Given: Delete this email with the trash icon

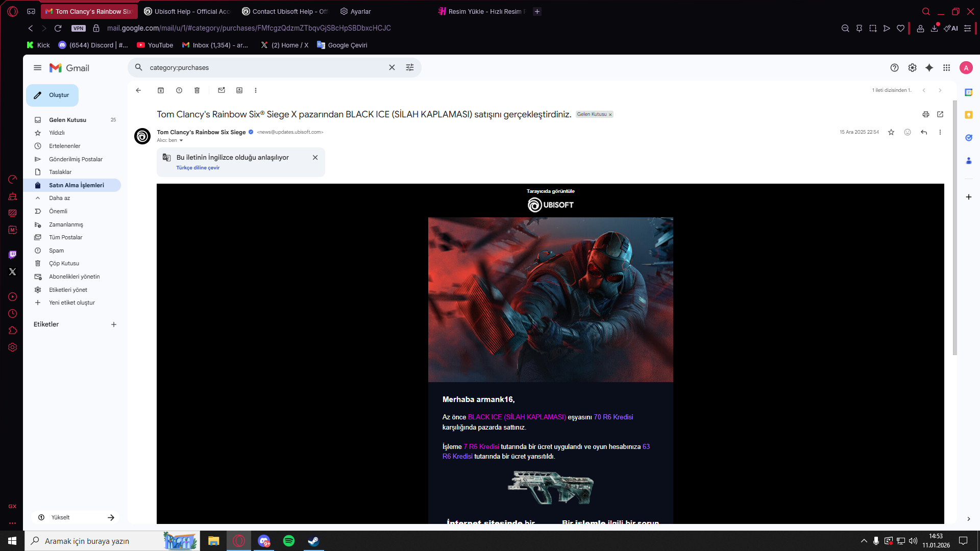Looking at the screenshot, I should click(x=197, y=90).
